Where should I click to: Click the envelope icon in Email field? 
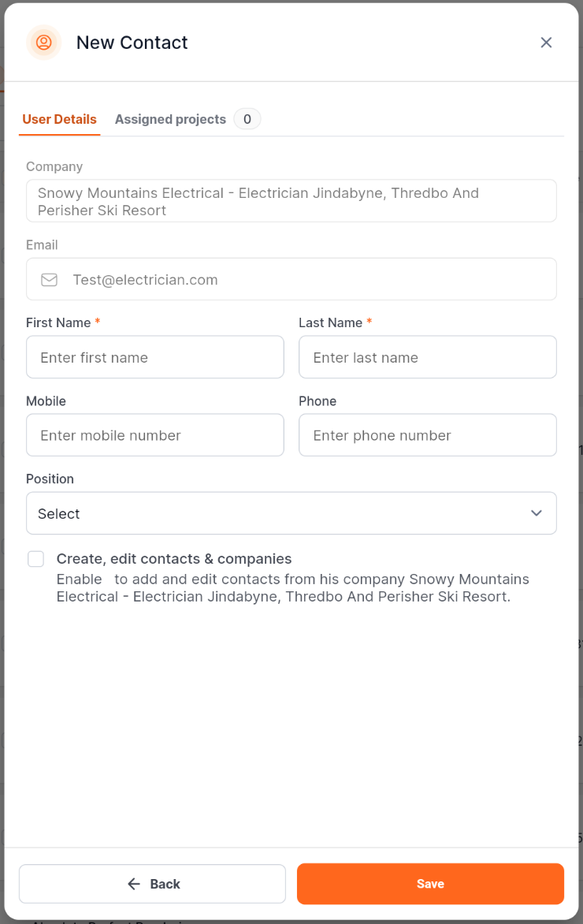click(50, 280)
